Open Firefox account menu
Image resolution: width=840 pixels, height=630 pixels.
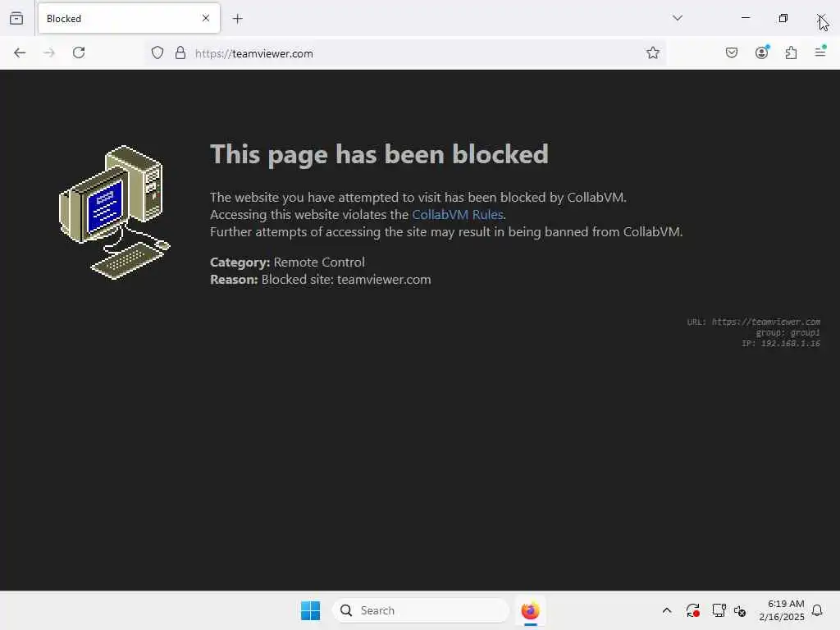click(762, 52)
